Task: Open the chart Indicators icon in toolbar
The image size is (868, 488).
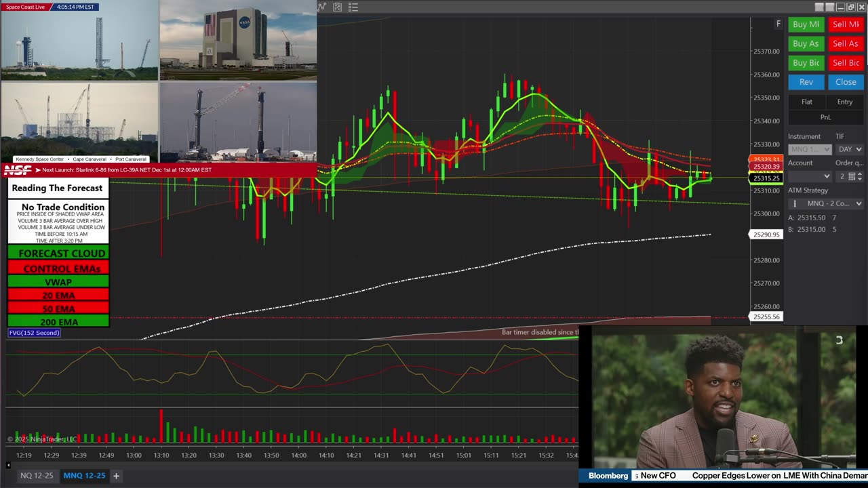Action: (321, 7)
